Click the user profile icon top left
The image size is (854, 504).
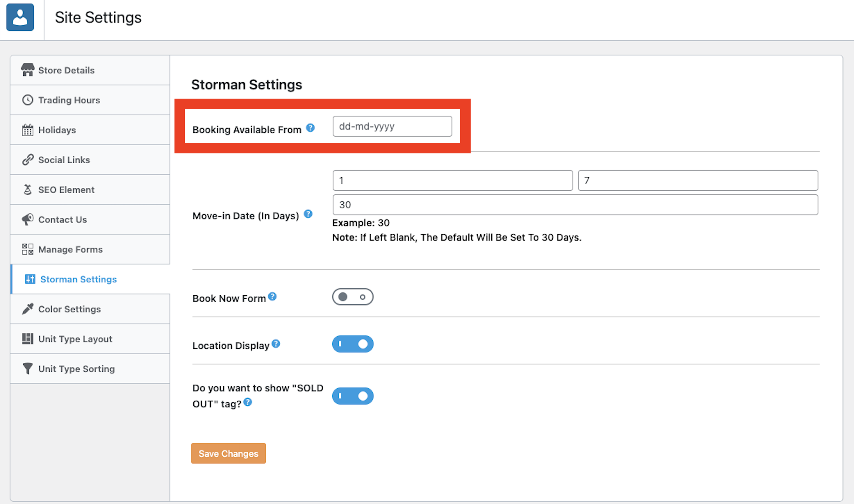point(20,17)
